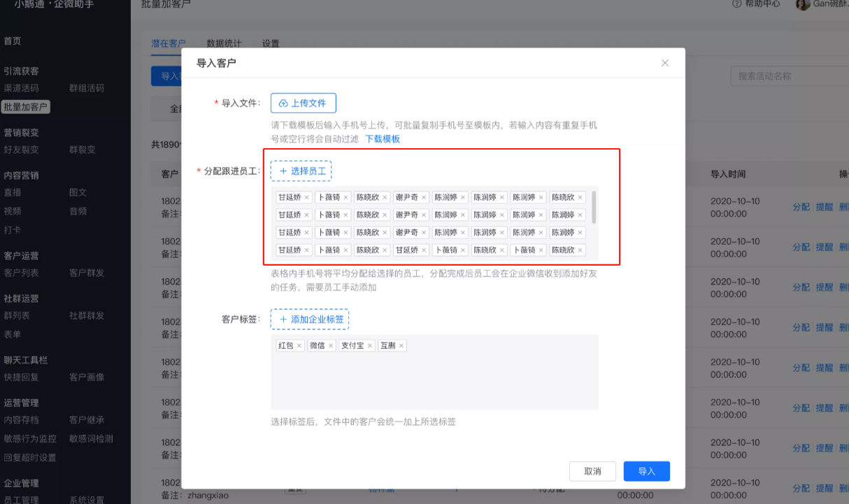Viewport: 849px width, 504px height.
Task: Click the 上传文件 upload button
Action: 304,103
